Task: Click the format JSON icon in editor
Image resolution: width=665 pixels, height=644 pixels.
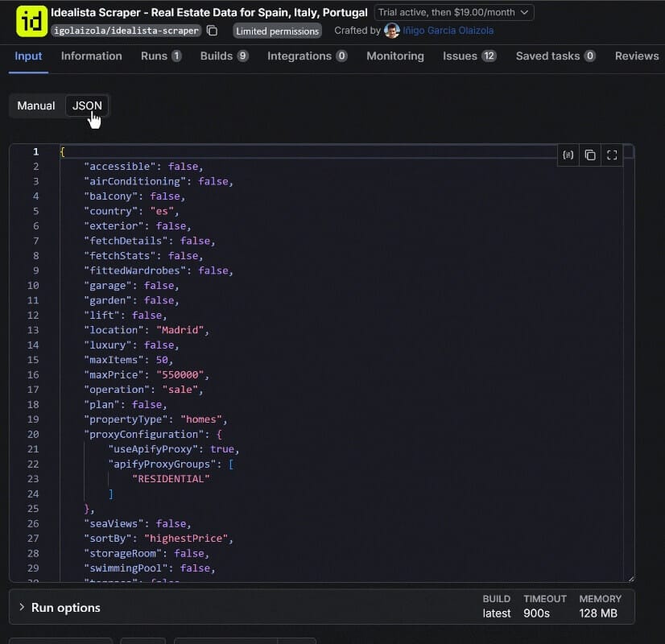Action: click(568, 155)
